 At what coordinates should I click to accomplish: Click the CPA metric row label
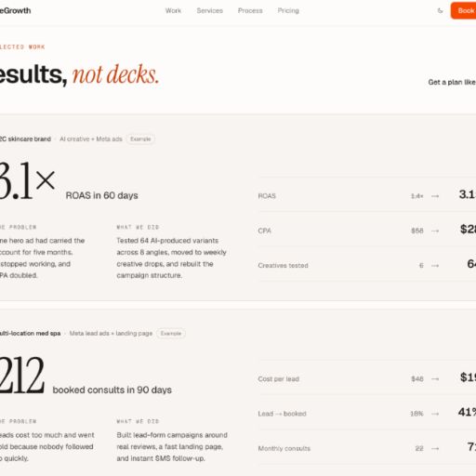[264, 231]
